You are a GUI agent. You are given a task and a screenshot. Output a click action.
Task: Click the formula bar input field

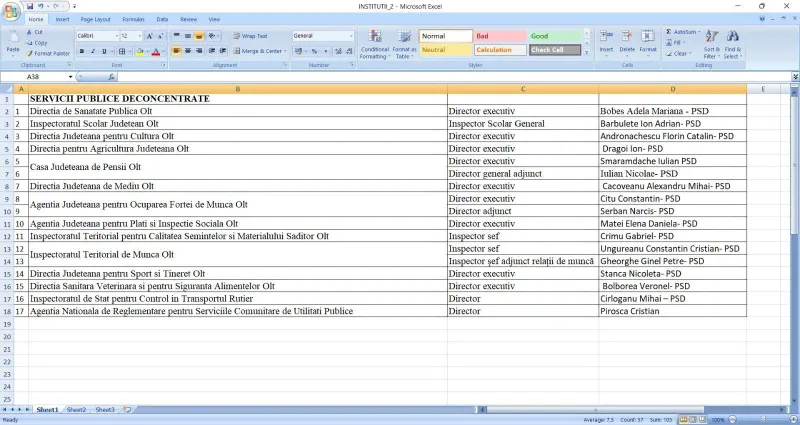click(454, 77)
